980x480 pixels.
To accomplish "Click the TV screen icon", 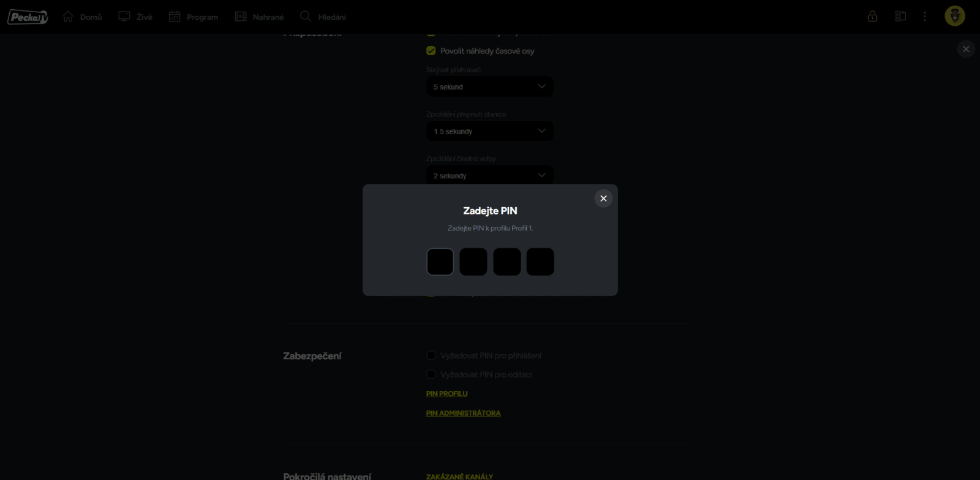I will click(x=124, y=17).
